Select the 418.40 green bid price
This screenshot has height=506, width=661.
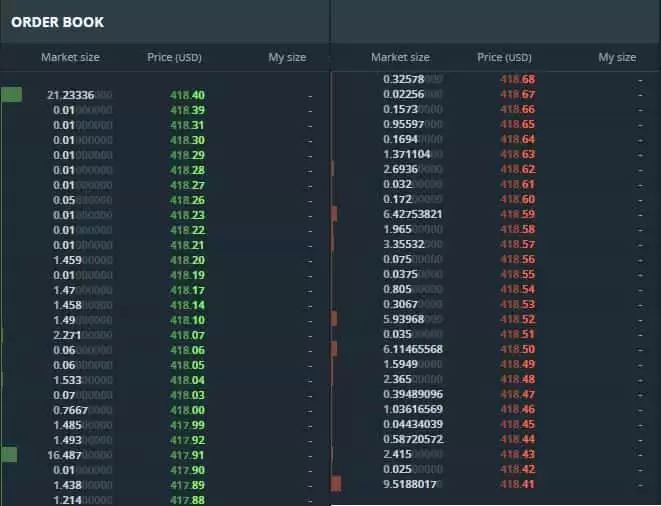[188, 95]
